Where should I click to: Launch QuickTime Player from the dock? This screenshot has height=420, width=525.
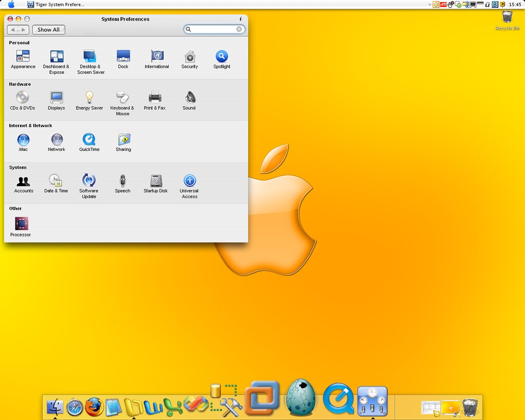[338, 398]
